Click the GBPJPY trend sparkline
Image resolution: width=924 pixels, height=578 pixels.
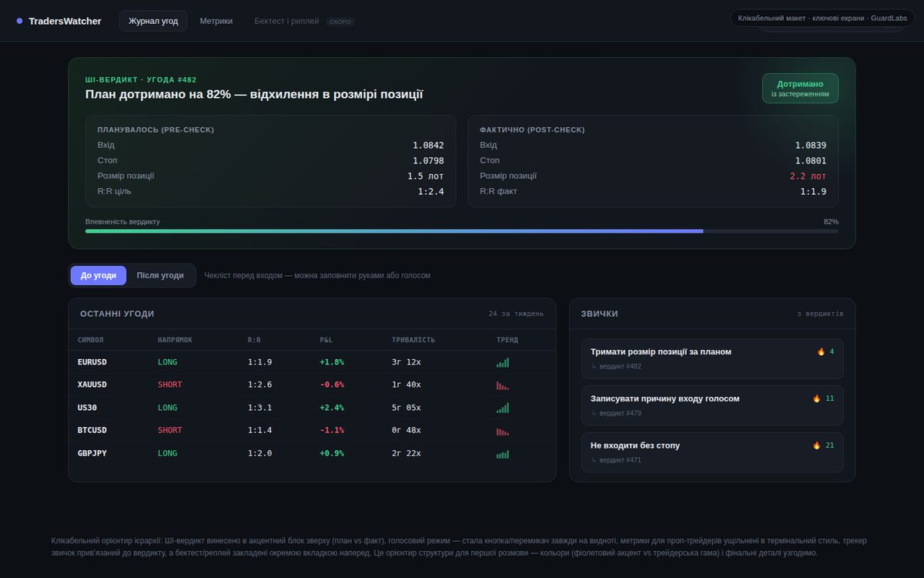point(503,454)
